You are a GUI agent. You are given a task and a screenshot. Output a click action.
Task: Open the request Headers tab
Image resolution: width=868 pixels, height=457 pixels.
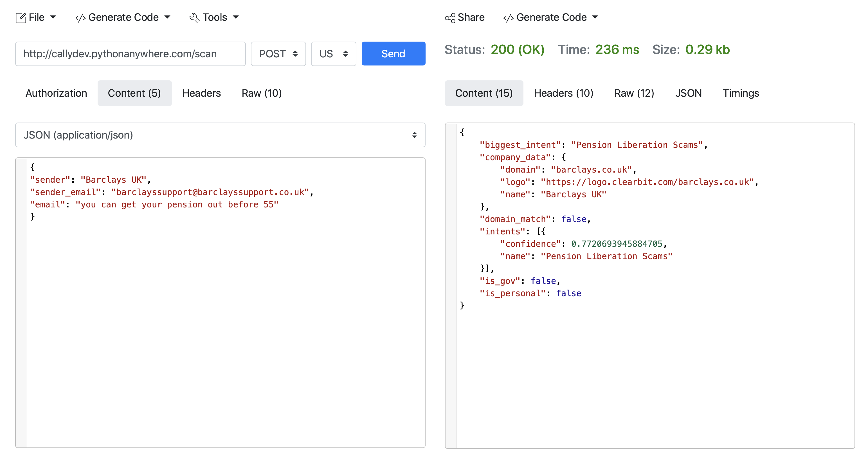click(201, 93)
